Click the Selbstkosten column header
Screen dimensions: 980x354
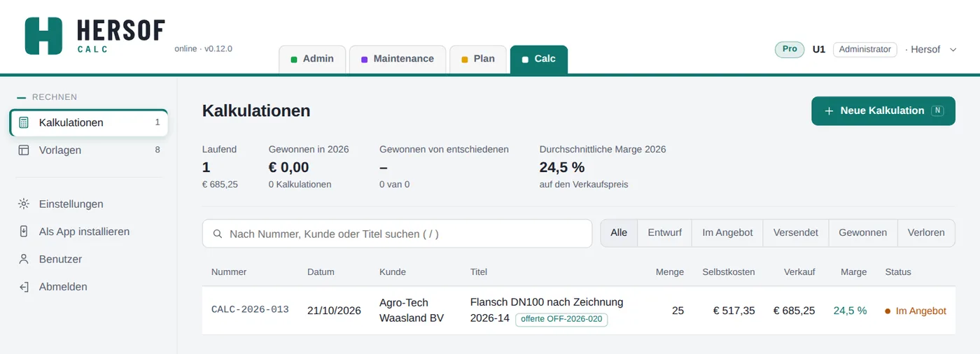[729, 271]
